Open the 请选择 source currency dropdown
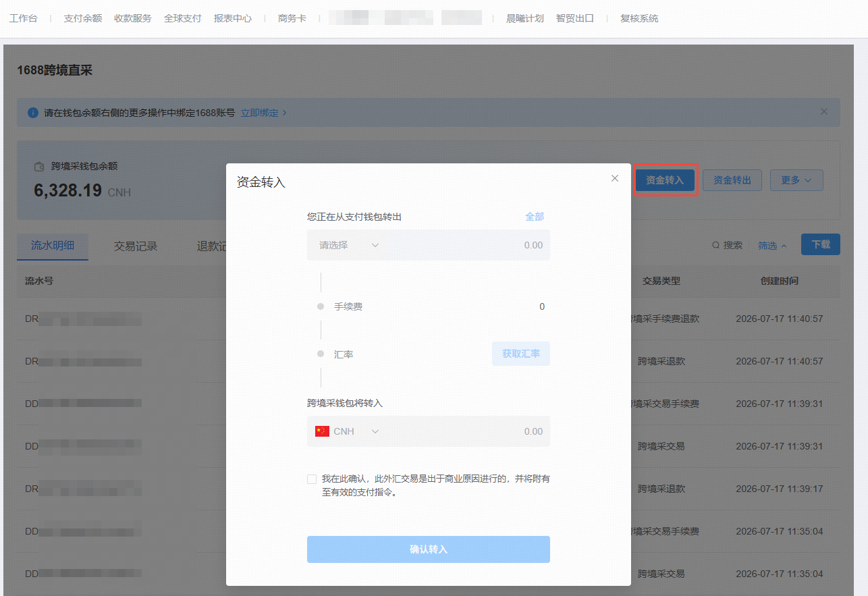The image size is (868, 596). point(349,245)
